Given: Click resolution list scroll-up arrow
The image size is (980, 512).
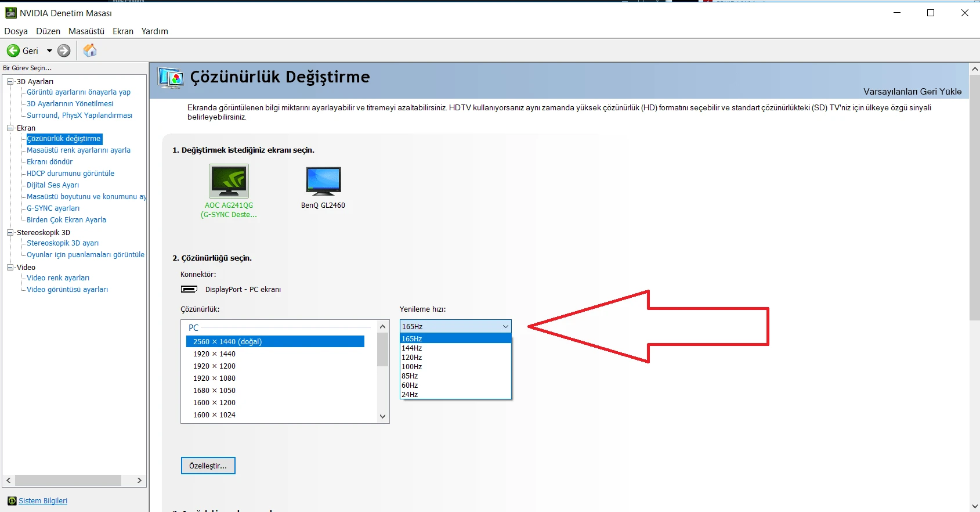Looking at the screenshot, I should coord(382,326).
